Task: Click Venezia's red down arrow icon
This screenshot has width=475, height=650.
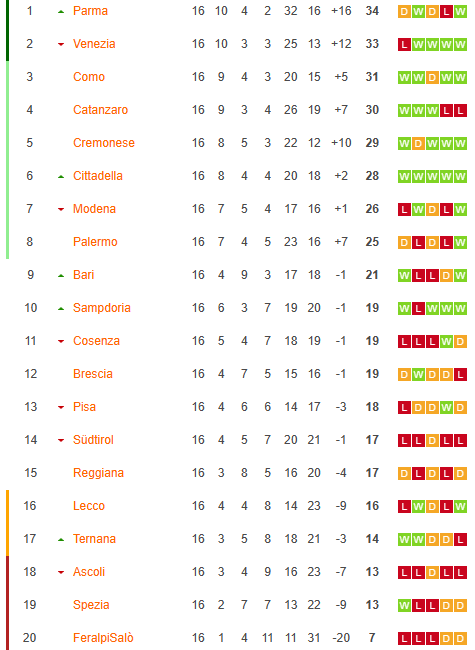Action: pos(61,44)
